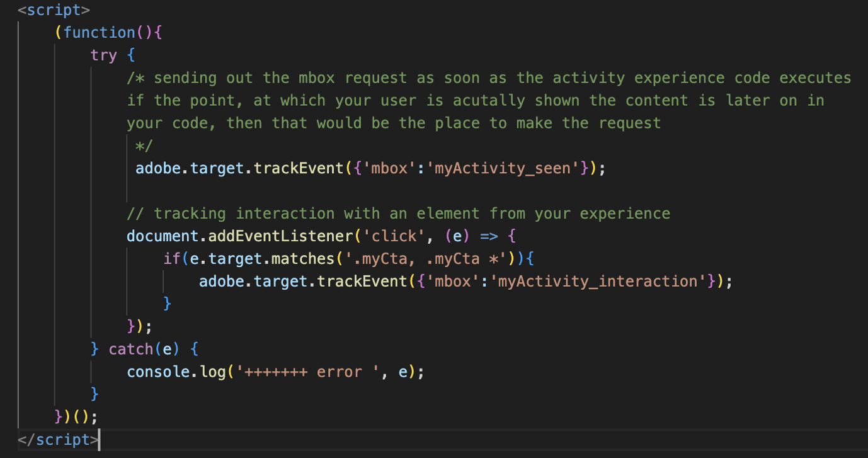This screenshot has height=458, width=868.
Task: Click the word "document" in the code
Action: click(163, 236)
